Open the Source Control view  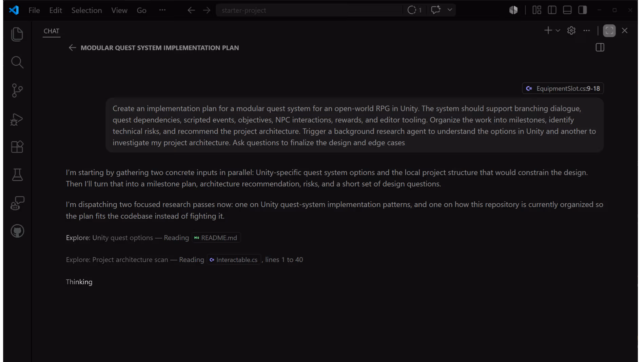point(17,90)
